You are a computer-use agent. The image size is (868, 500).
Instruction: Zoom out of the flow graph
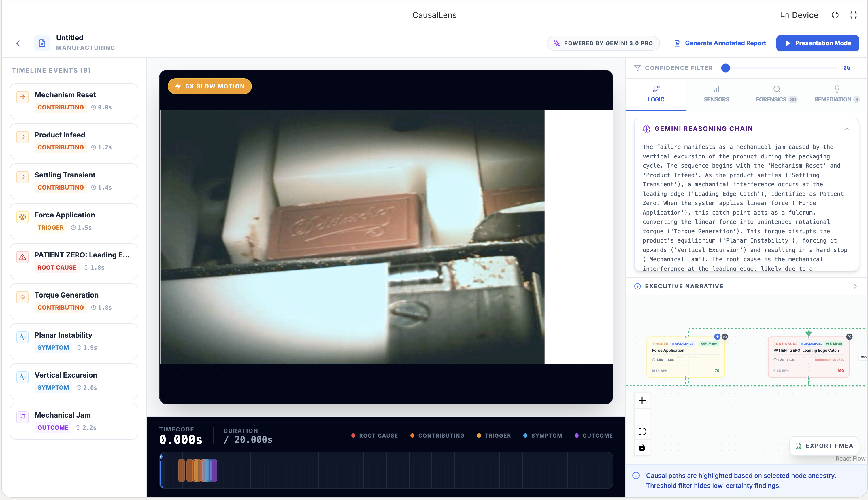tap(642, 416)
